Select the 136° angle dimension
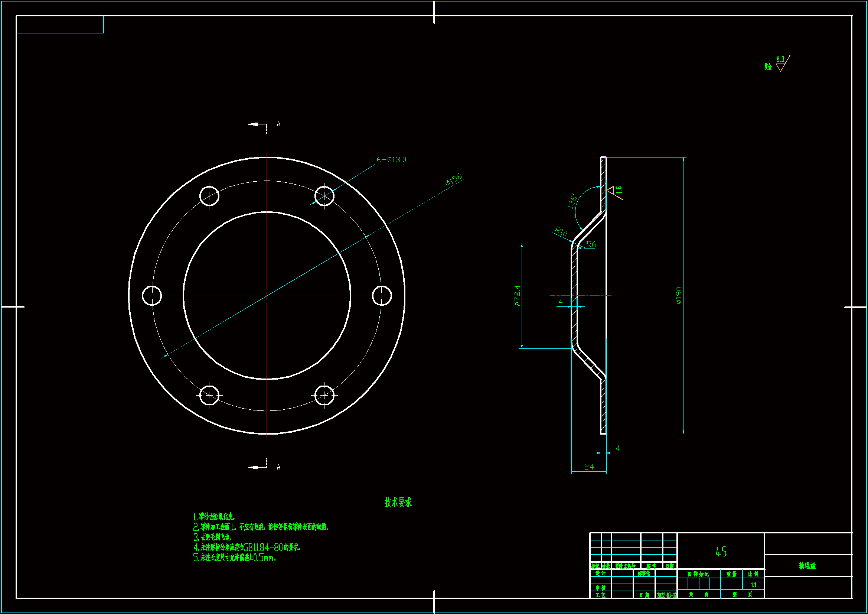Viewport: 868px width, 614px height. tap(572, 201)
